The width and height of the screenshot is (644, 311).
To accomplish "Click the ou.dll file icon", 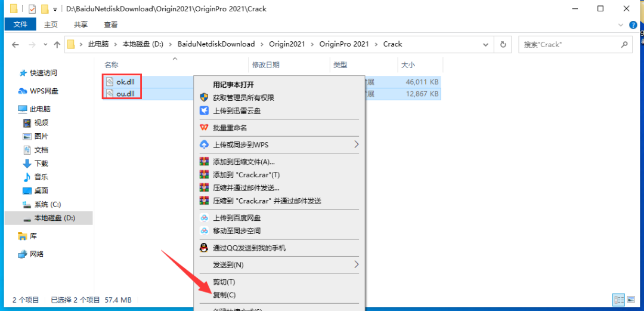I will tap(110, 94).
